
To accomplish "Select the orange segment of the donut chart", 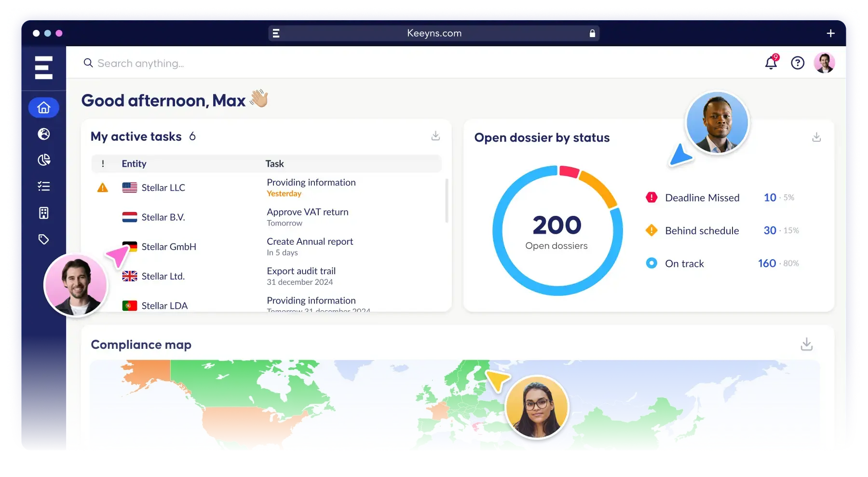I will pos(599,188).
